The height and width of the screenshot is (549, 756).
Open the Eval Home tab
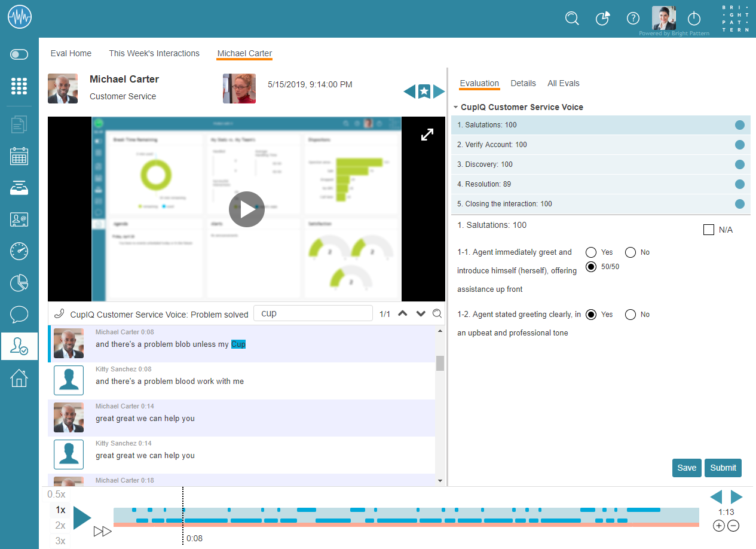(x=71, y=53)
